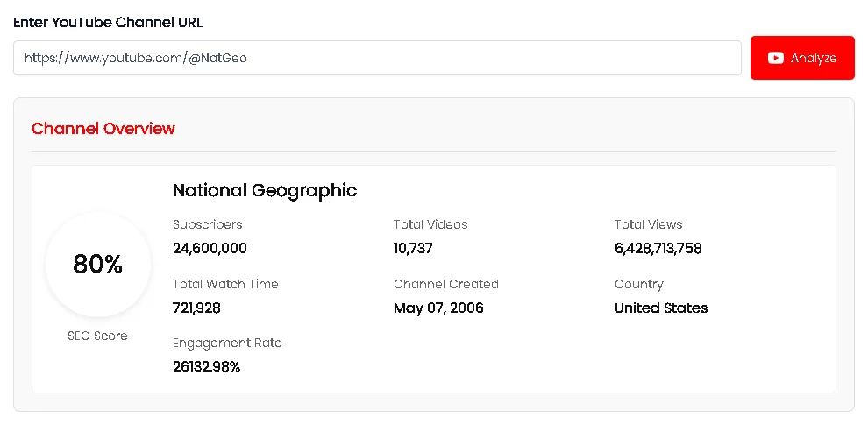Screen dimensions: 868x425
Task: Select the 'National Geographic' channel name
Action: point(265,190)
